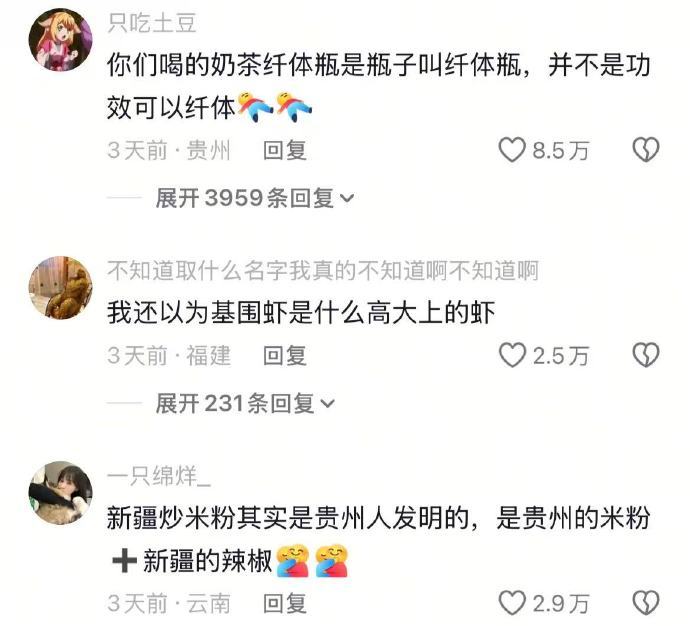Like the comment by 只吃土豆

click(512, 150)
